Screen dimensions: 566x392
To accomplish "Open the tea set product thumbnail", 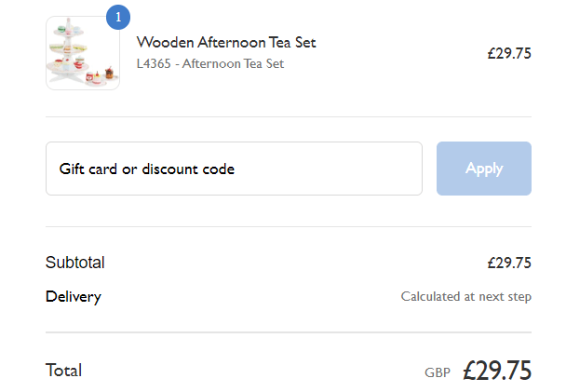I will click(x=83, y=53).
